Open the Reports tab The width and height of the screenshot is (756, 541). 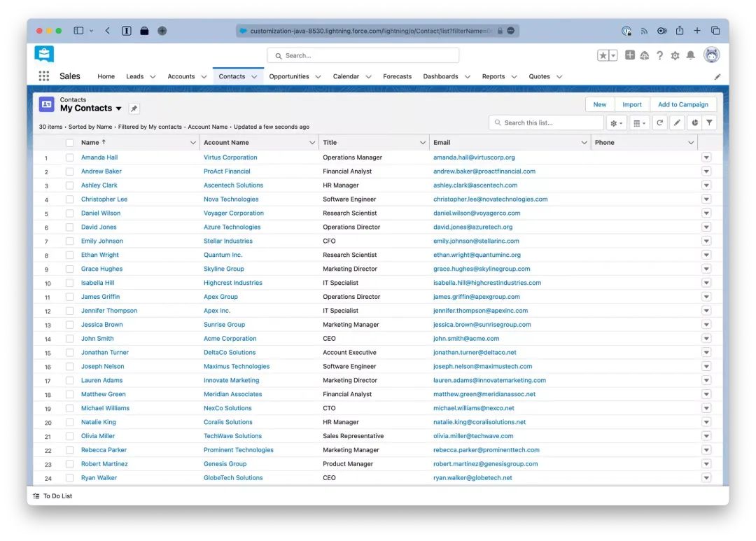pos(493,76)
